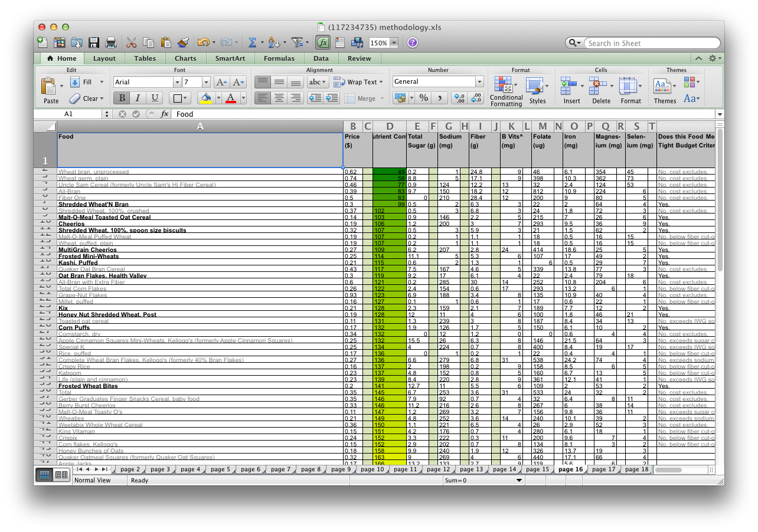
Task: Save the workbook with floppy icon
Action: tap(94, 42)
